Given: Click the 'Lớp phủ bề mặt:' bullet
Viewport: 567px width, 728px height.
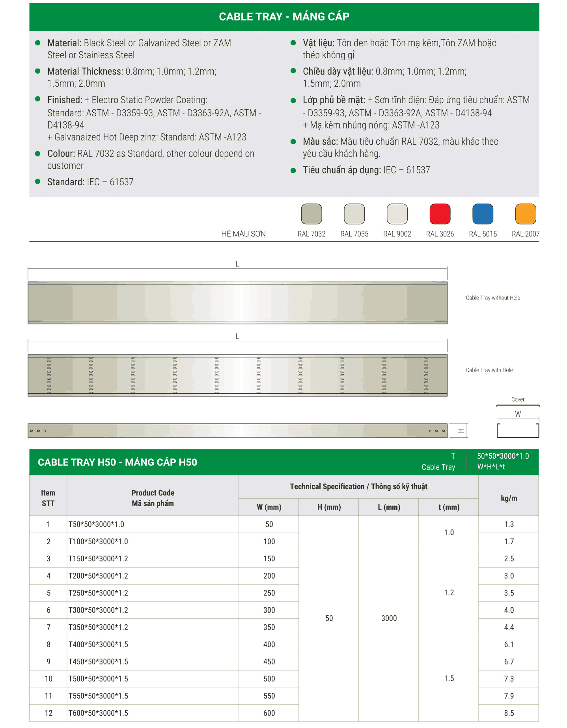Looking at the screenshot, I should point(416,112).
